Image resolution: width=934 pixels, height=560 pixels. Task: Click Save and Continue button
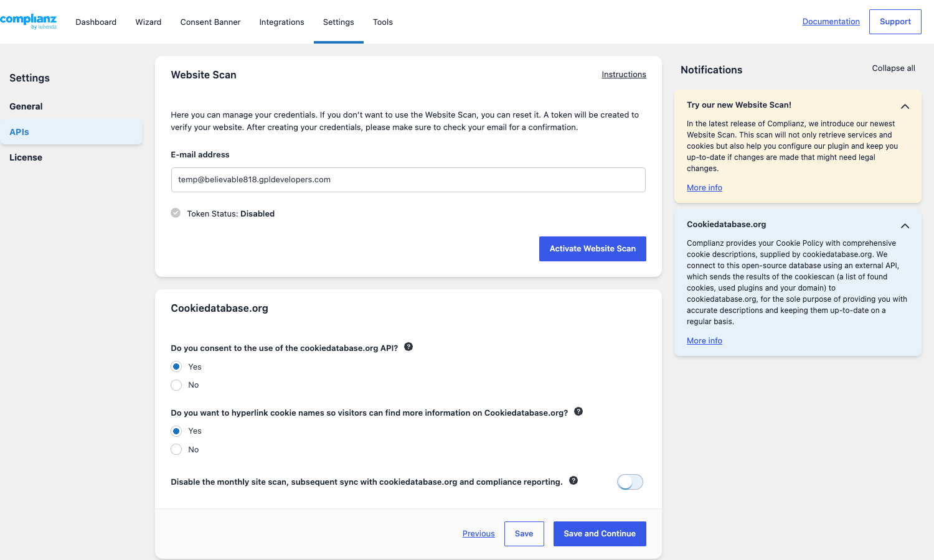coord(600,534)
